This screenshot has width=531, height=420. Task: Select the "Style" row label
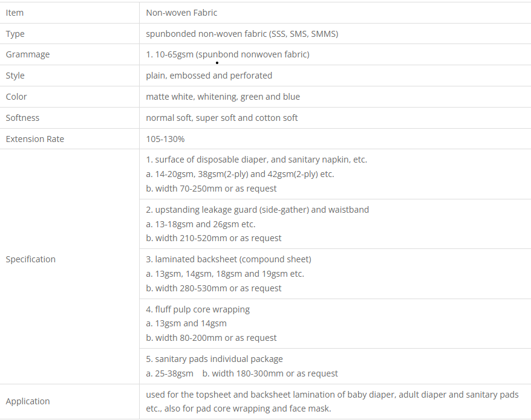pyautogui.click(x=15, y=76)
